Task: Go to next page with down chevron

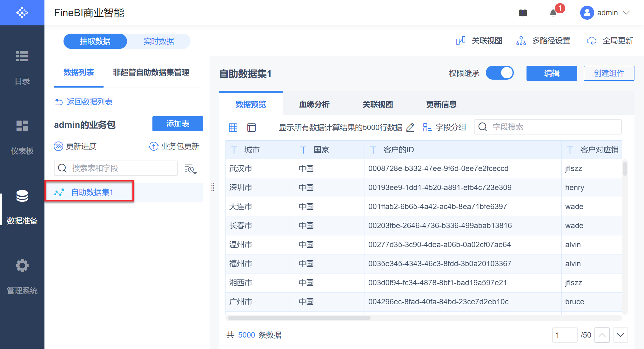Action: tap(620, 335)
